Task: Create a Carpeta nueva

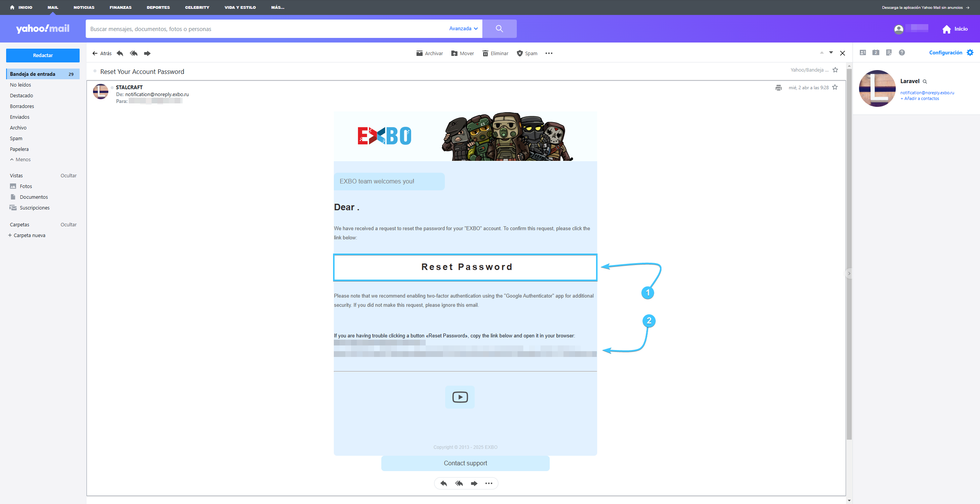Action: click(27, 235)
